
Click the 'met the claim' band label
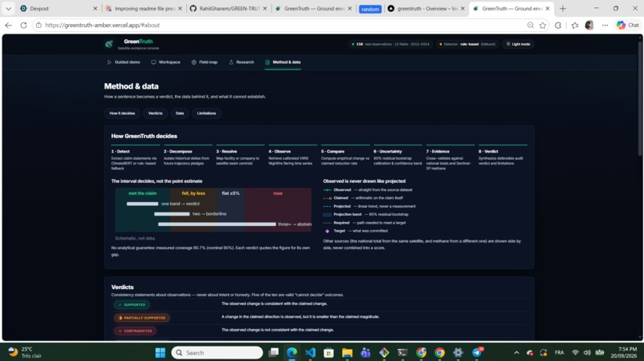click(x=142, y=193)
